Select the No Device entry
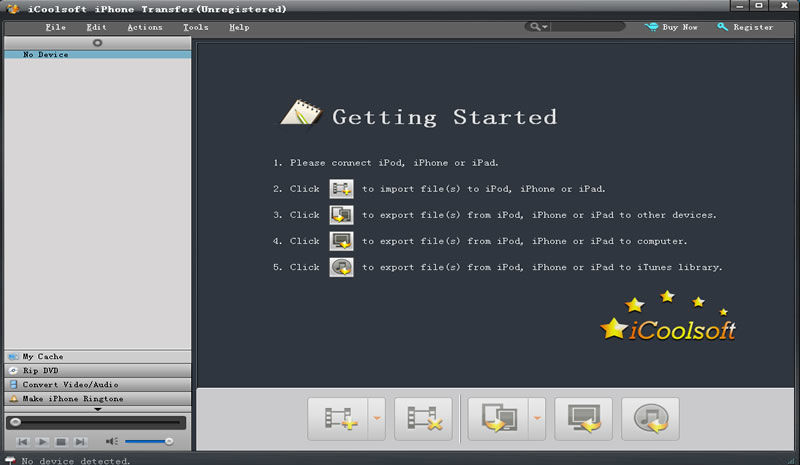 pos(97,54)
